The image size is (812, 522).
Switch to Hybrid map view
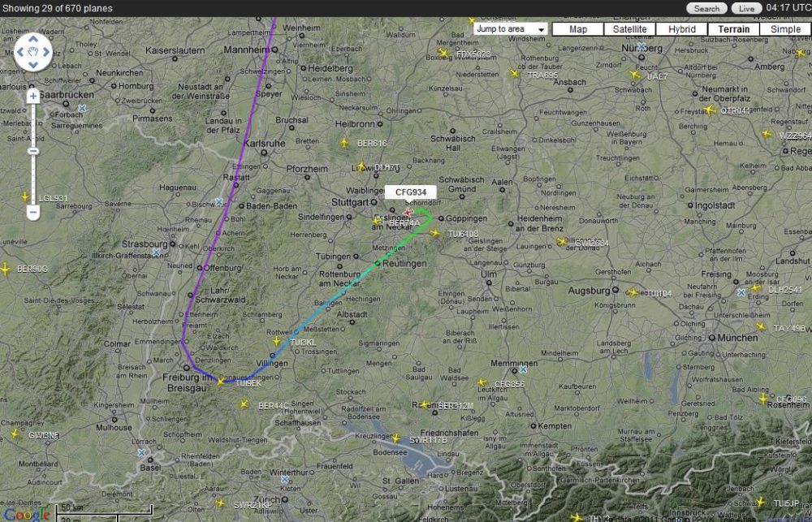681,29
